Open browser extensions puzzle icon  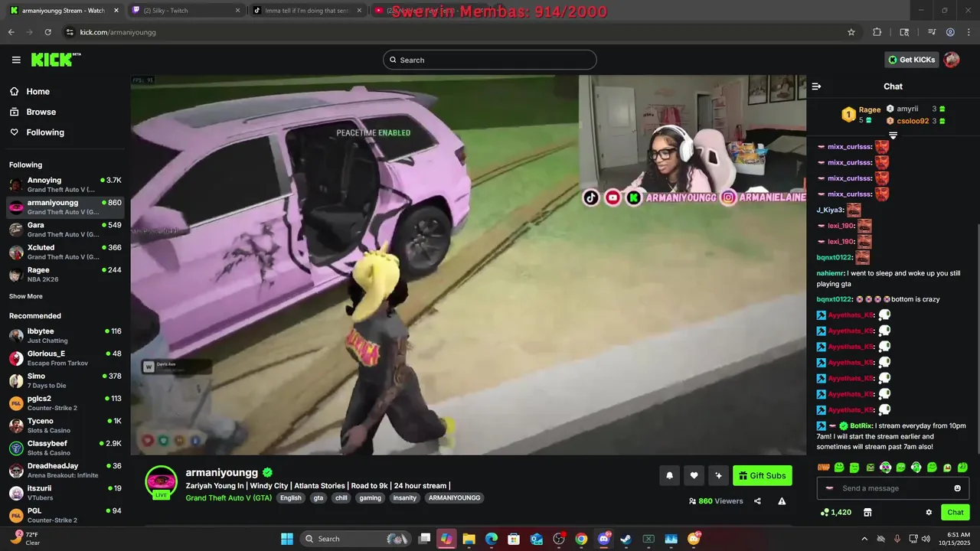877,32
